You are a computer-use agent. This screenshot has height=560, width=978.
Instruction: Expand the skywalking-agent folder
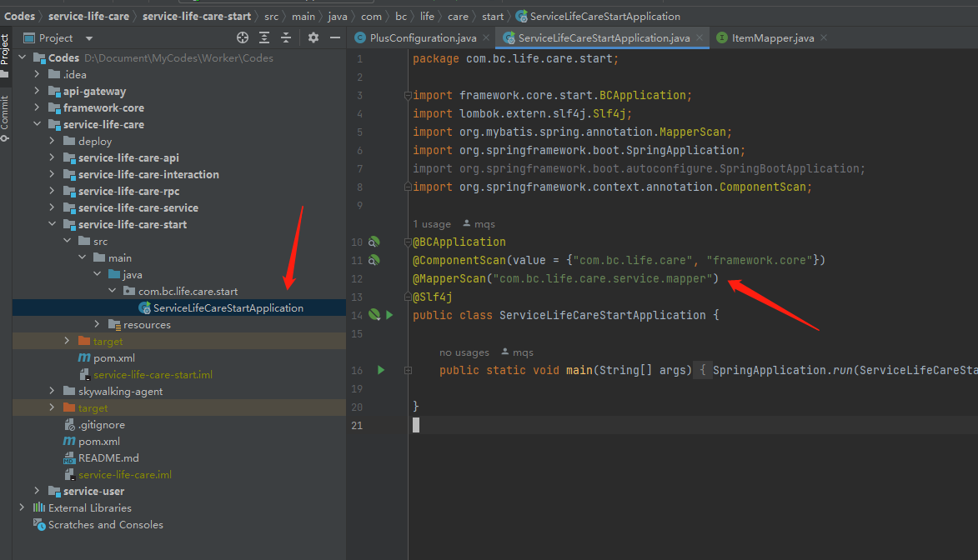pos(53,391)
